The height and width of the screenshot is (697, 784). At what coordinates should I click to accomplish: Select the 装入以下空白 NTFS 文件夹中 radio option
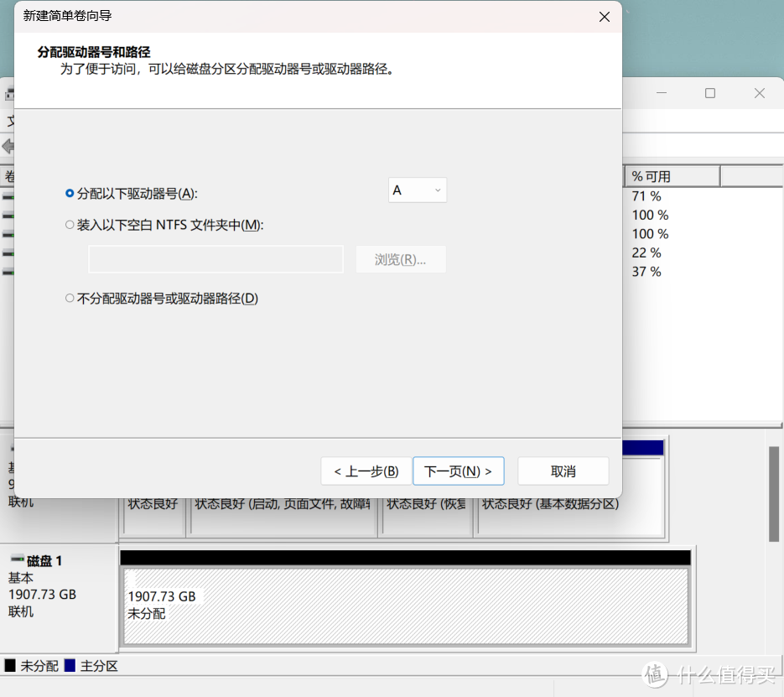point(70,225)
